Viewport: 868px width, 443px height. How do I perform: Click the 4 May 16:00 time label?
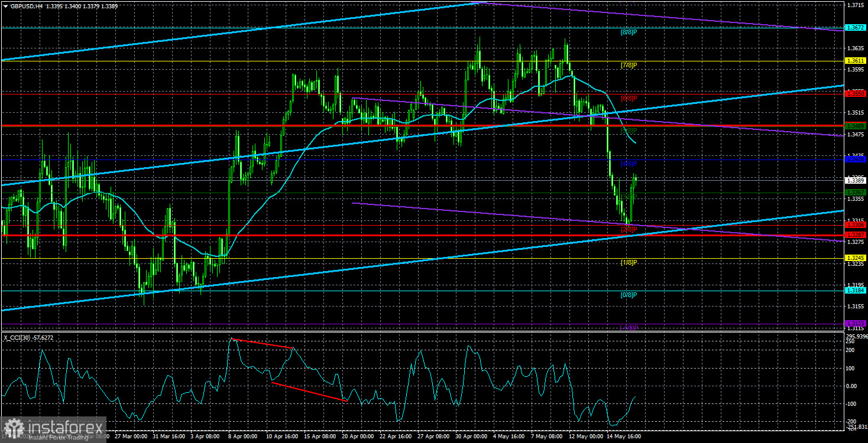coord(510,438)
